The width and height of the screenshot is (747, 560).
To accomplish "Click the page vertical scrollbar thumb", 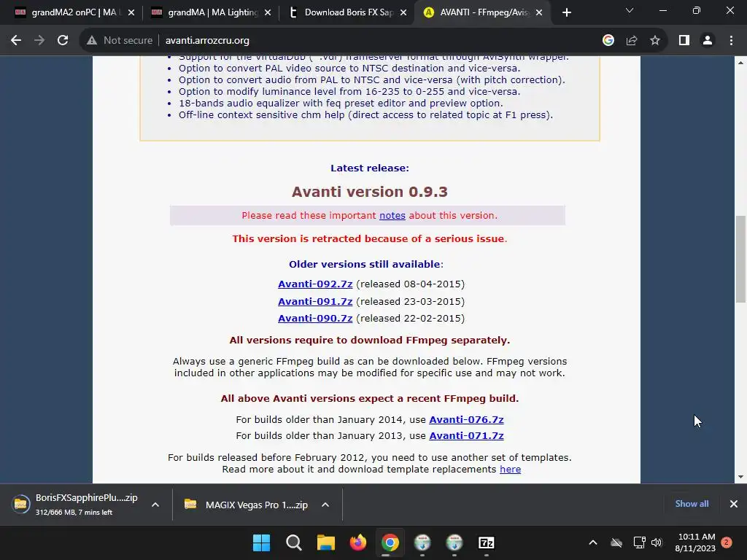I will [x=740, y=259].
